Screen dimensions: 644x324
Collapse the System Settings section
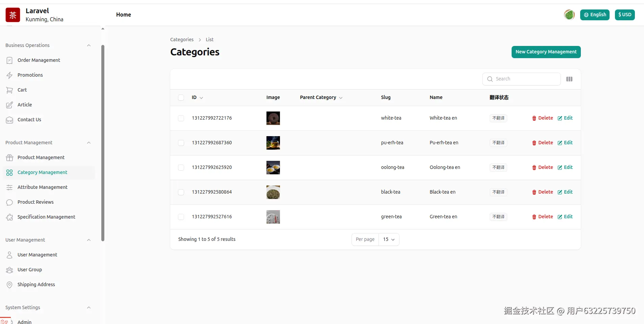click(x=89, y=308)
